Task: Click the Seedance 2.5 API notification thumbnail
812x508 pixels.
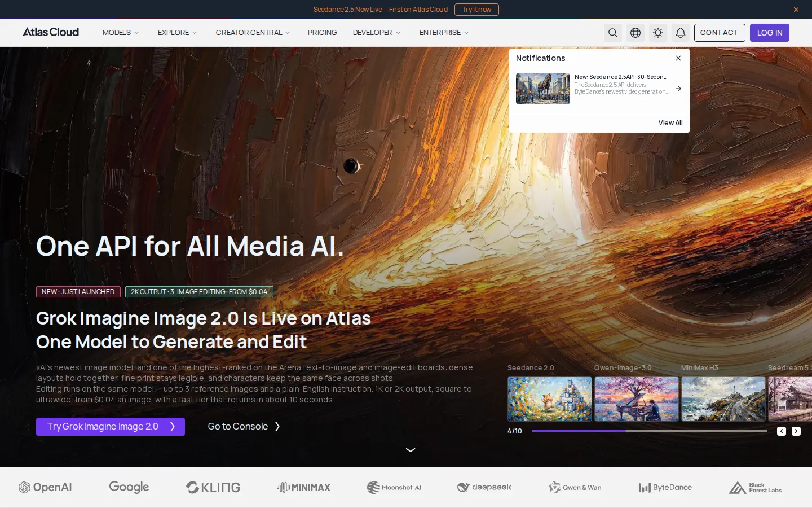Action: pos(543,89)
